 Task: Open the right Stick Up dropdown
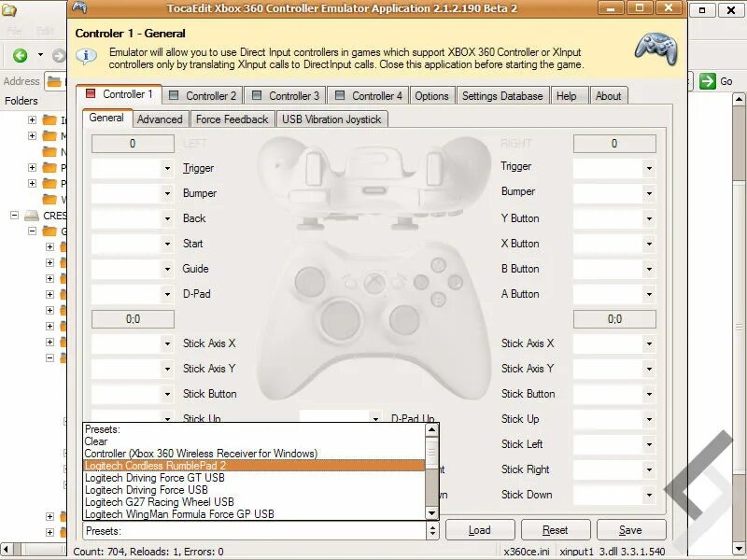click(x=649, y=419)
